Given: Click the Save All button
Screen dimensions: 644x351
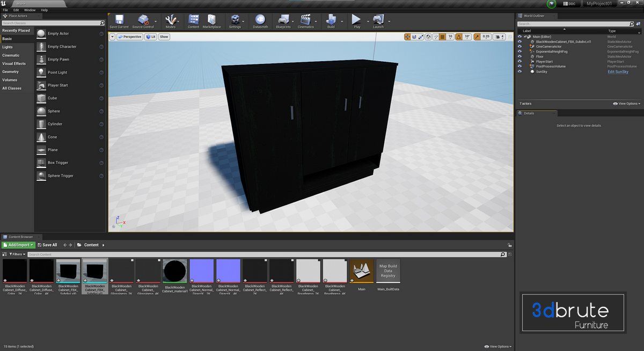Looking at the screenshot, I should coord(47,245).
